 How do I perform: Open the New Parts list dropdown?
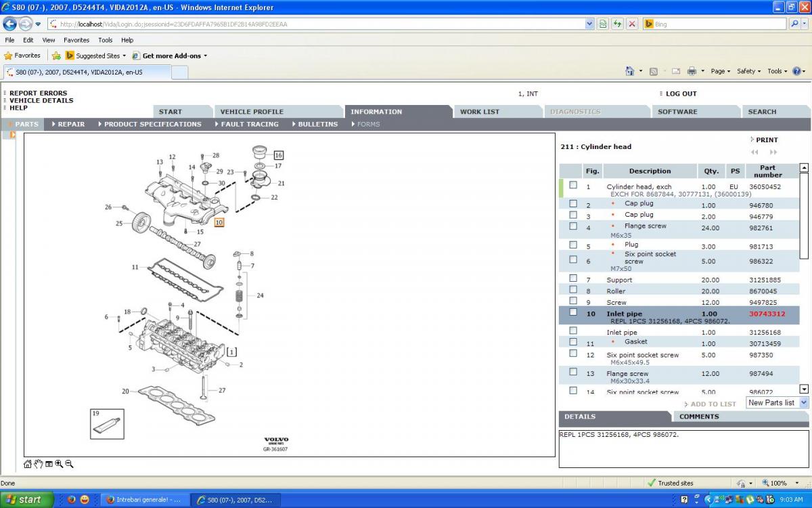tap(804, 402)
